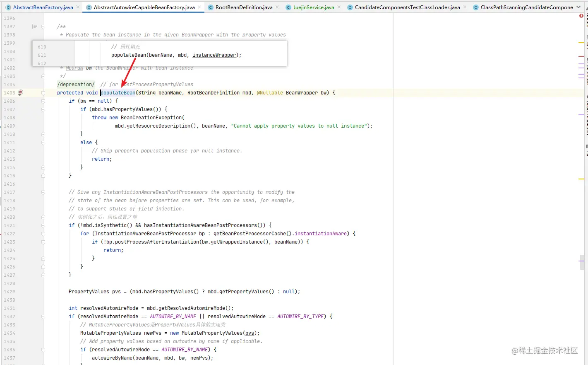This screenshot has width=588, height=365.
Task: Click the populateBean method name on line 1405
Action: coord(118,93)
